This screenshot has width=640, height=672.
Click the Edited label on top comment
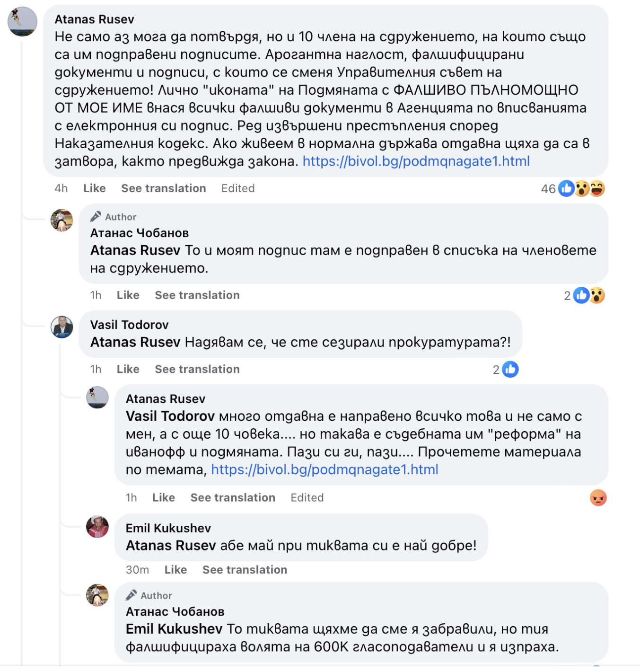click(238, 188)
